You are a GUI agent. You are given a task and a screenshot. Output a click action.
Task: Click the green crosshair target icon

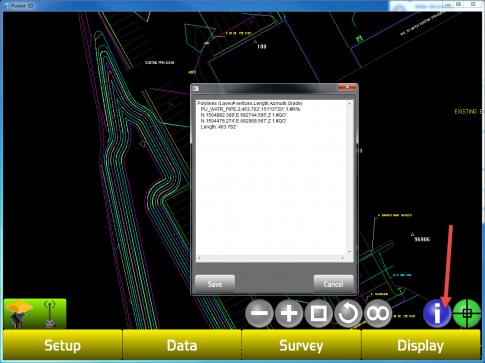click(467, 313)
